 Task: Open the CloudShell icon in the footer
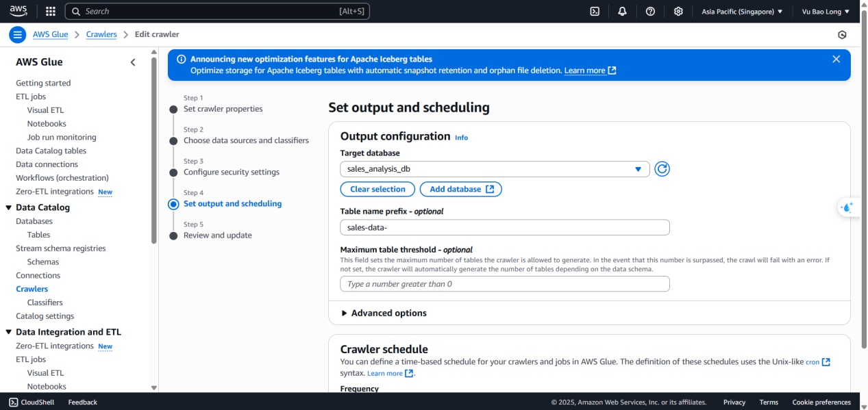coord(13,402)
